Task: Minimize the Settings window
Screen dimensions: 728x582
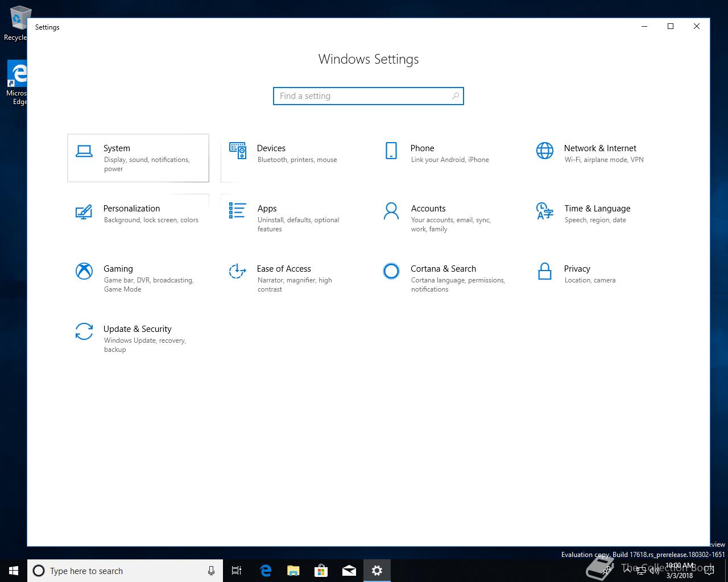Action: click(644, 26)
